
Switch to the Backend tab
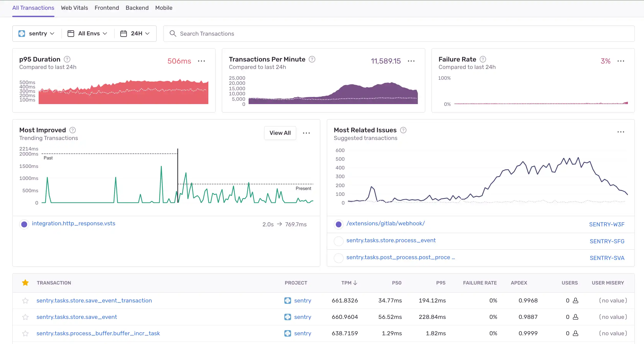(137, 8)
